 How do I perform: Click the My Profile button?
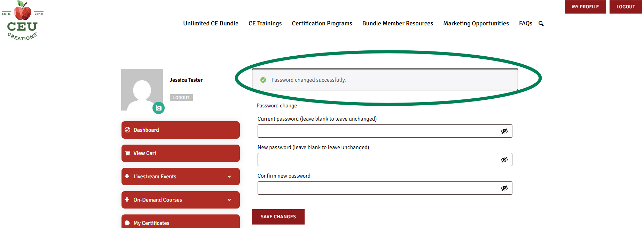tap(585, 7)
